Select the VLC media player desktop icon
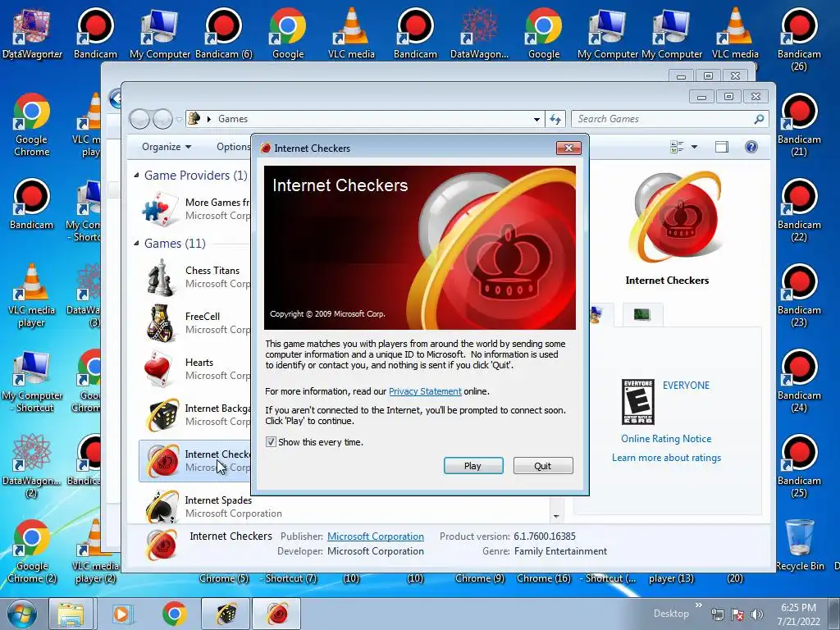The image size is (840, 630). point(32,295)
